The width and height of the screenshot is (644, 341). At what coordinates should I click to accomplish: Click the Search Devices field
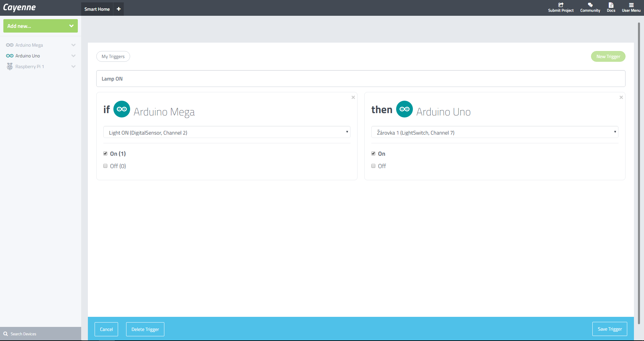point(41,334)
